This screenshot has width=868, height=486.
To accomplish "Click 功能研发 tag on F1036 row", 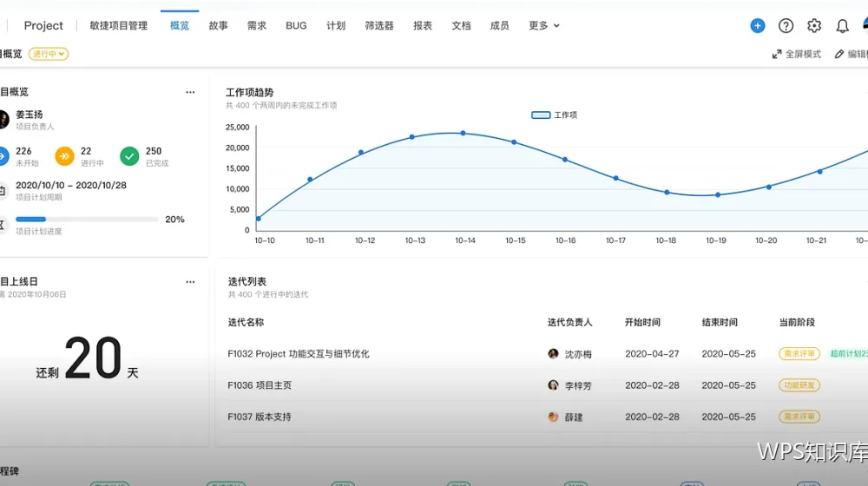I will pyautogui.click(x=799, y=385).
